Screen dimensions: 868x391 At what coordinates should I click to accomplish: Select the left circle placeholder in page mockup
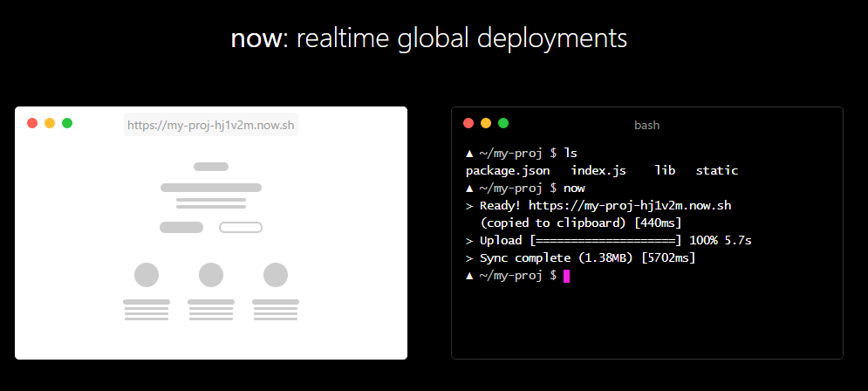pos(147,275)
